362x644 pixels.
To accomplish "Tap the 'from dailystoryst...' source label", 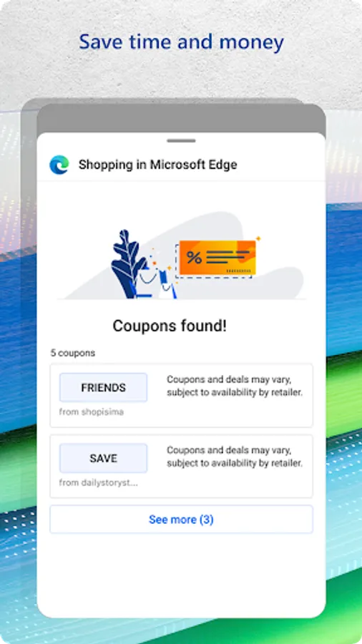I will pos(99,482).
